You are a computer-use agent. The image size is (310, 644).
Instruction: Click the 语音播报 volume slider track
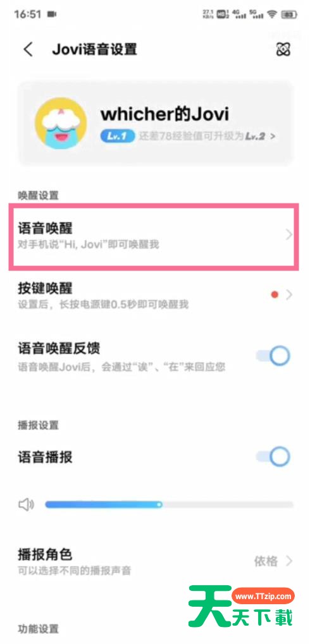click(x=170, y=504)
